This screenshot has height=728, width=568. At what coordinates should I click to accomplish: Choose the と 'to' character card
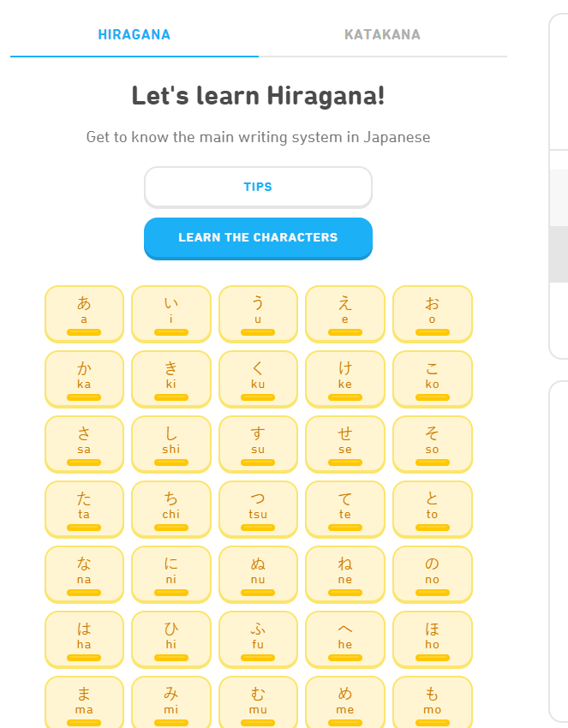coord(433,510)
